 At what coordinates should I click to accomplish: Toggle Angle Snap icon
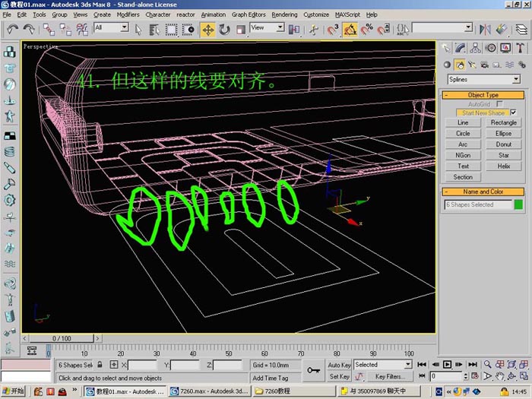pos(350,30)
